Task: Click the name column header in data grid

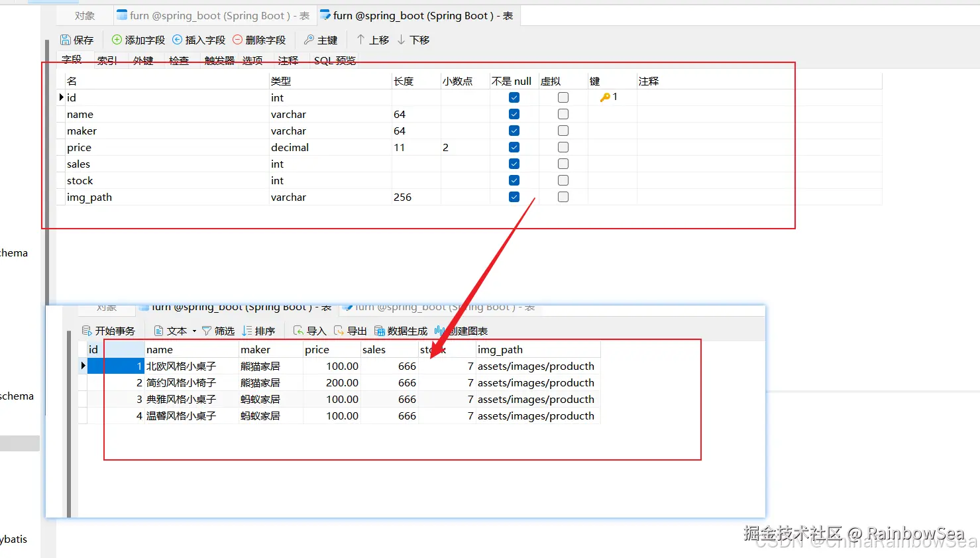Action: [x=191, y=349]
